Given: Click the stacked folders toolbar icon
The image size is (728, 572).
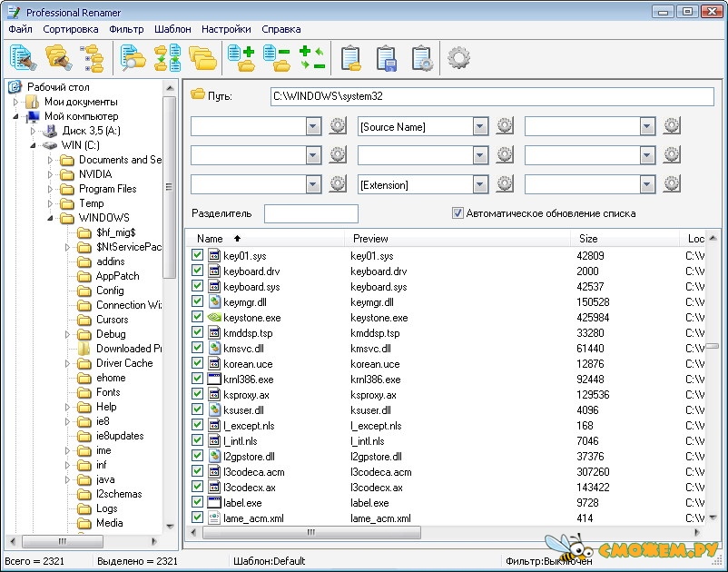Looking at the screenshot, I should (202, 58).
